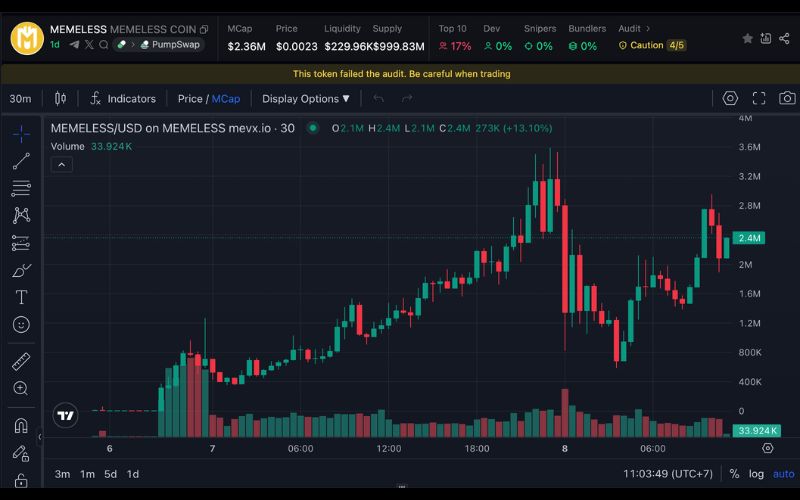
Task: Click the 2.4M current price label
Action: [748, 238]
